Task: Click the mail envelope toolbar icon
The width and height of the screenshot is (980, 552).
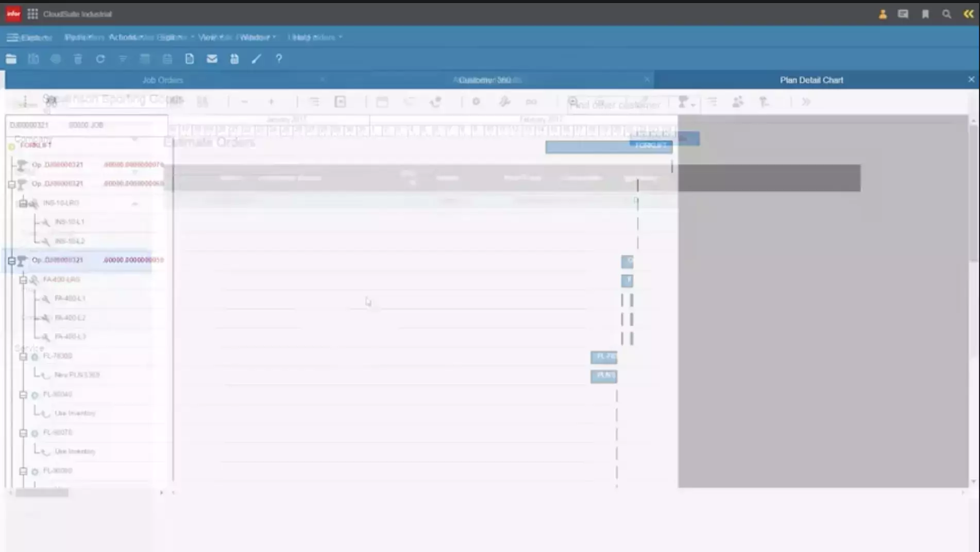Action: coord(212,59)
